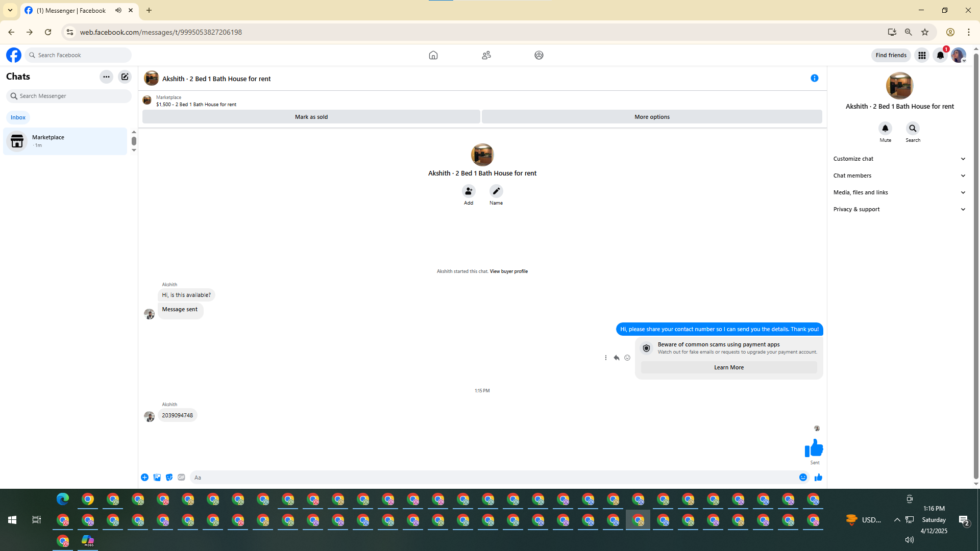Choose a sticker from the composer

click(x=169, y=478)
